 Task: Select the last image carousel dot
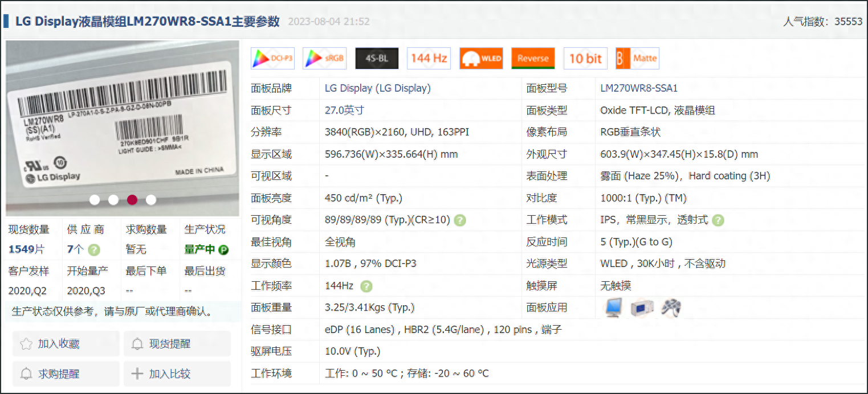click(x=151, y=200)
